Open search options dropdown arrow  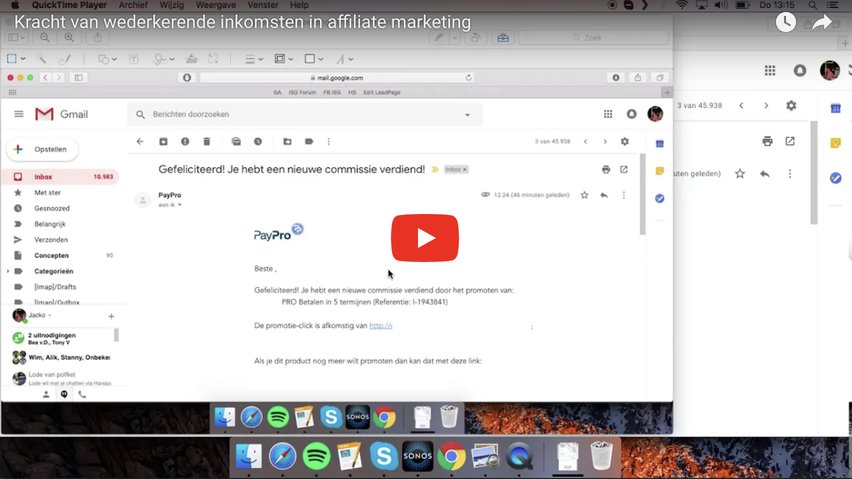pos(467,115)
